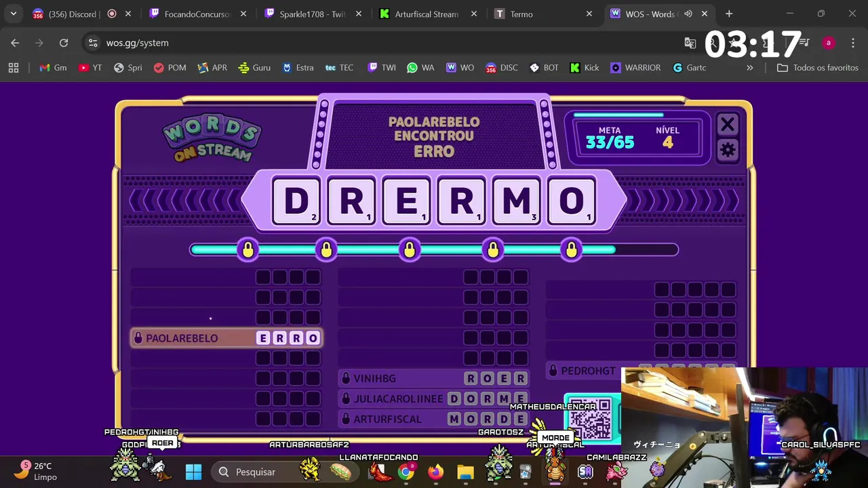Translate this page icon
This screenshot has height=488, width=868.
click(690, 43)
